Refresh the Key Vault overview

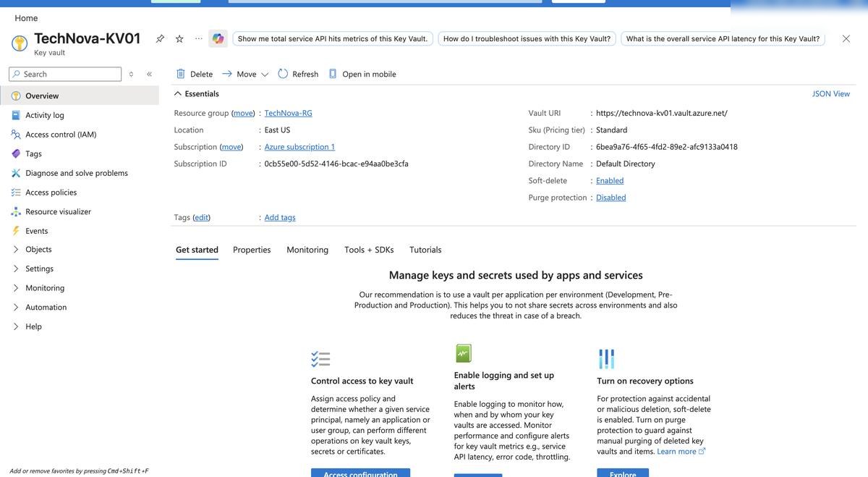[x=298, y=74]
